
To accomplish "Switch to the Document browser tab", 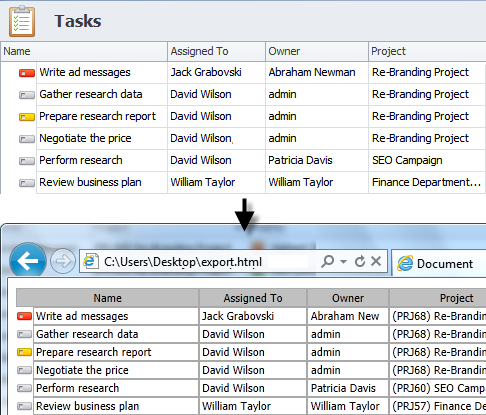I will tap(439, 263).
